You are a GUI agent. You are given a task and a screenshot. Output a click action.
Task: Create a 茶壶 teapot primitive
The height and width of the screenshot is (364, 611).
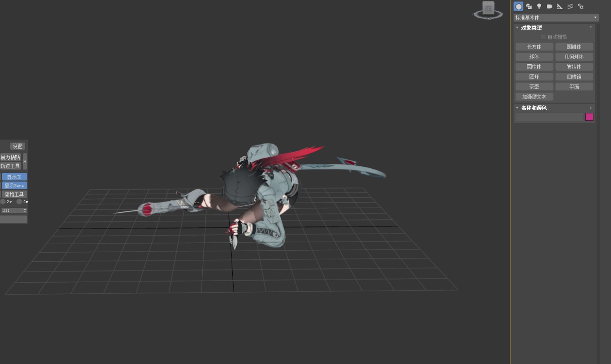tap(534, 86)
